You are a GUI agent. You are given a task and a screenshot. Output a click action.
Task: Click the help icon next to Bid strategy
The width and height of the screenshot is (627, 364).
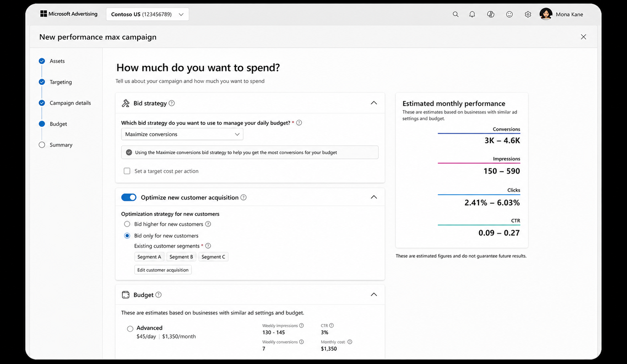pos(172,103)
